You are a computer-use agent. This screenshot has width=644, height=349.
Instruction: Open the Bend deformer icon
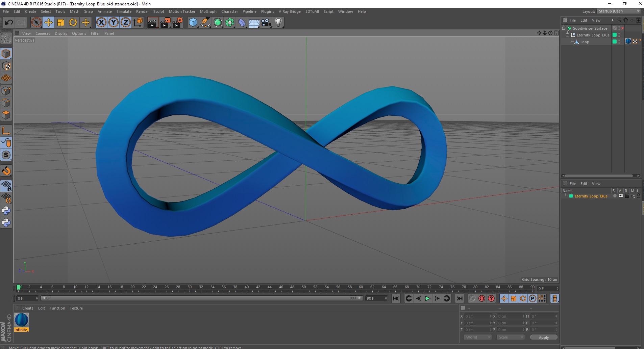tap(242, 23)
